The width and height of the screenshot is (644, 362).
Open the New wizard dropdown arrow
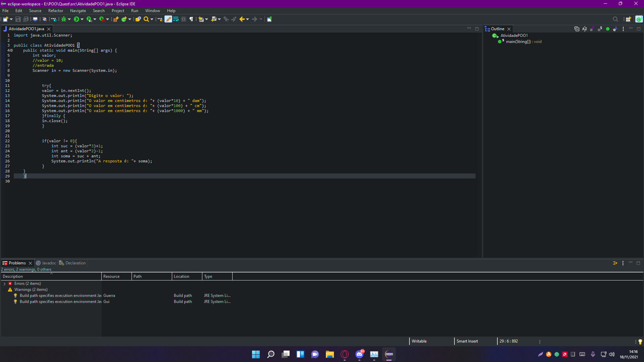click(x=11, y=19)
